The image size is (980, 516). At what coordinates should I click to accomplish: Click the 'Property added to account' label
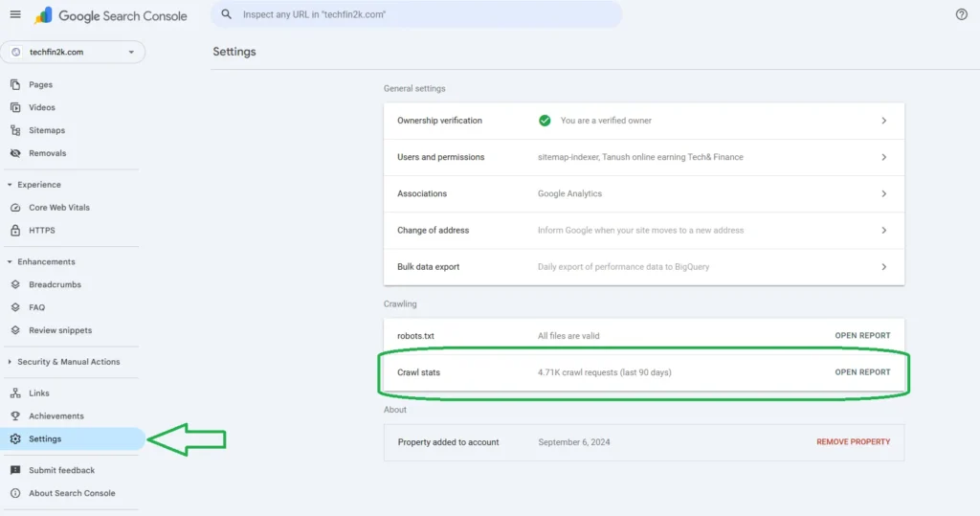click(448, 442)
